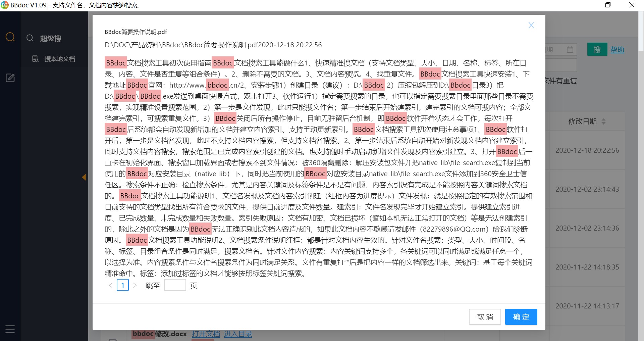Open the hamburger menu icon at bottom-left

point(10,329)
